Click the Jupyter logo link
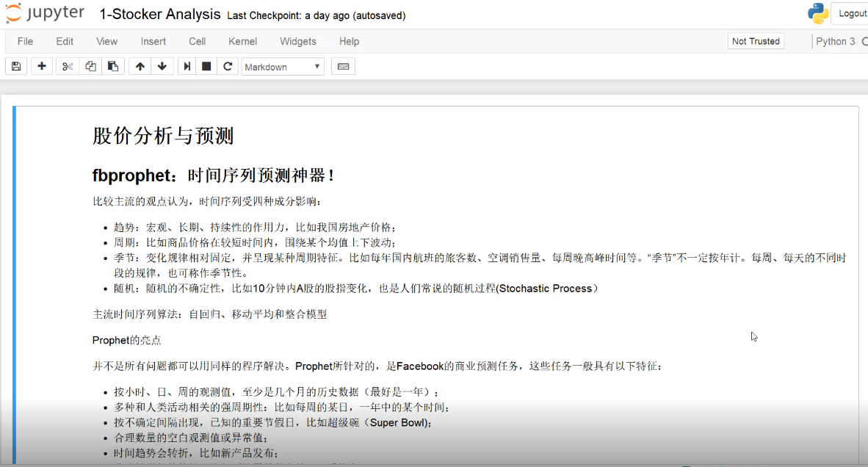Screen dimensions: 868x467 tap(46, 14)
